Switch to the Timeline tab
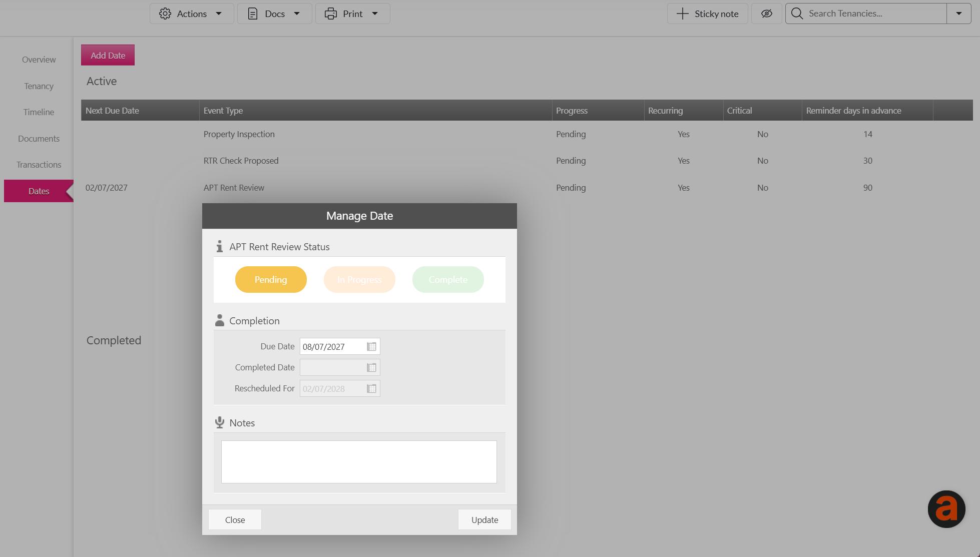The width and height of the screenshot is (980, 557). pyautogui.click(x=39, y=112)
